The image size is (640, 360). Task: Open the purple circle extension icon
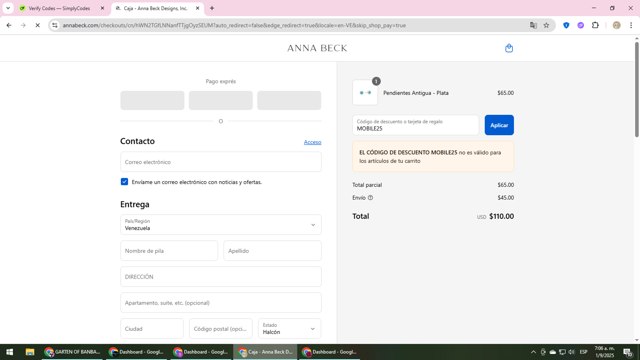coord(580,25)
